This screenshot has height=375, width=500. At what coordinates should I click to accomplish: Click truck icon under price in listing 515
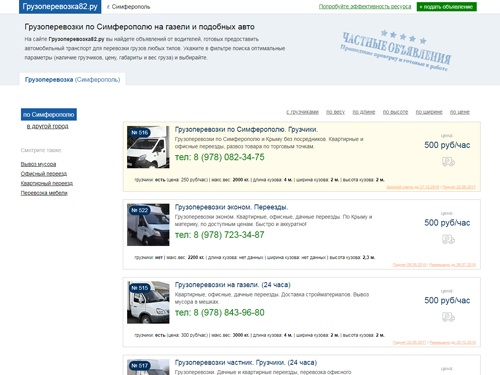click(x=448, y=317)
